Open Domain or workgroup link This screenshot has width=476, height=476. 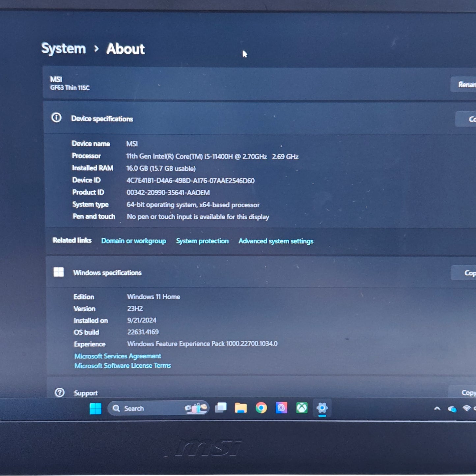pyautogui.click(x=134, y=241)
